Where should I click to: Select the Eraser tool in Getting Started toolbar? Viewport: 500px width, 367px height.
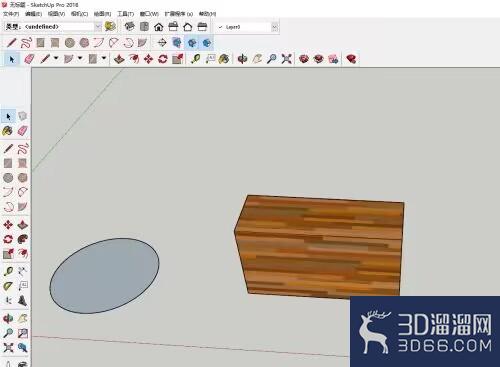coord(29,59)
